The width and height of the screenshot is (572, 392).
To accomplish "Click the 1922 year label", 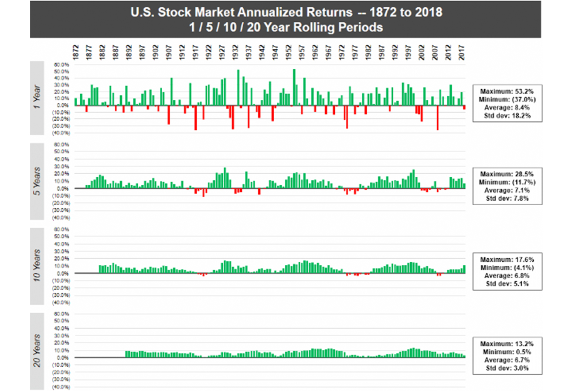I will point(209,52).
